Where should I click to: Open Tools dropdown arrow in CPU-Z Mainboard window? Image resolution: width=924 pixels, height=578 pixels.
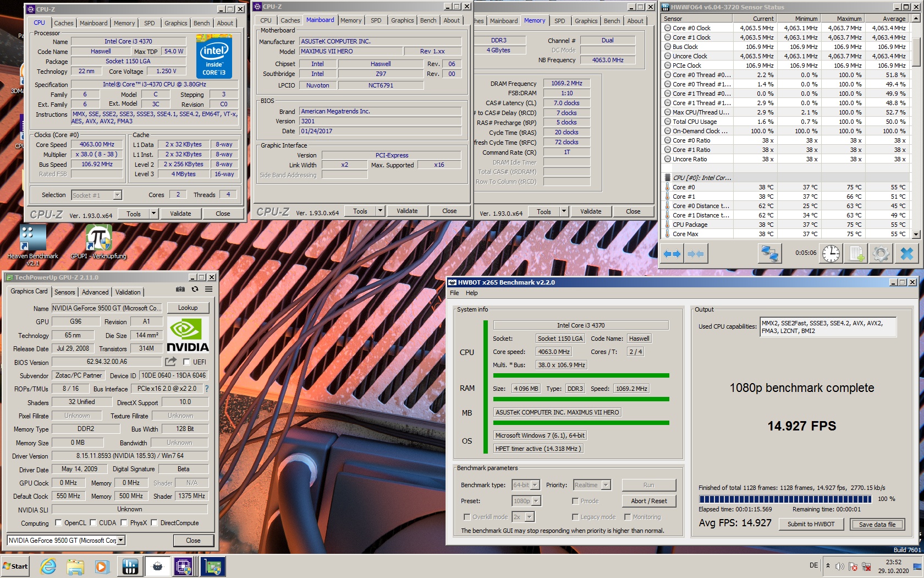(x=380, y=211)
